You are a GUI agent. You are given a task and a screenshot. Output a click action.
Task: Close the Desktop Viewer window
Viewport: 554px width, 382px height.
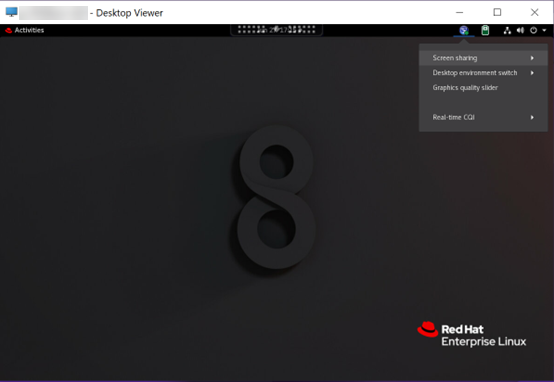[535, 12]
